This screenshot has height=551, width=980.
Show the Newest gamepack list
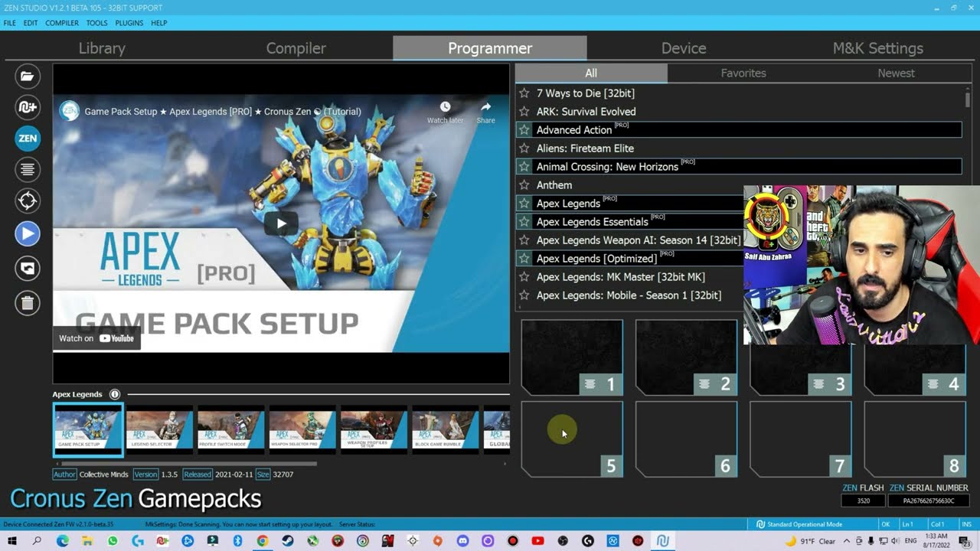tap(896, 73)
